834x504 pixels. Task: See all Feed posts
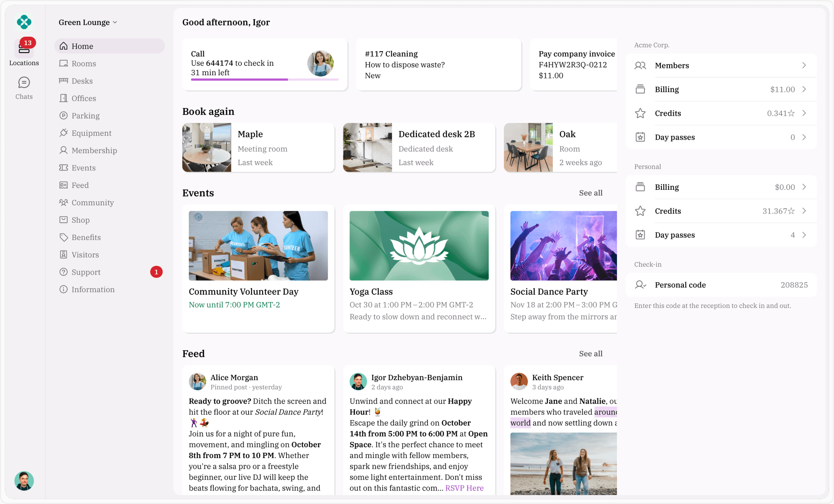coord(590,353)
